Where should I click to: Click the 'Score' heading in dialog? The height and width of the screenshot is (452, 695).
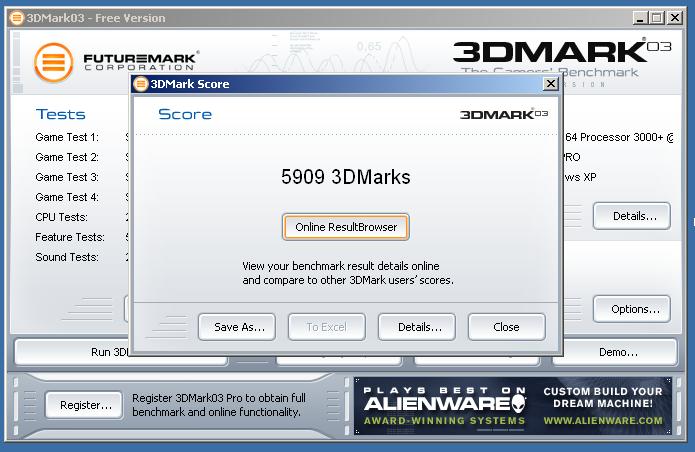185,114
